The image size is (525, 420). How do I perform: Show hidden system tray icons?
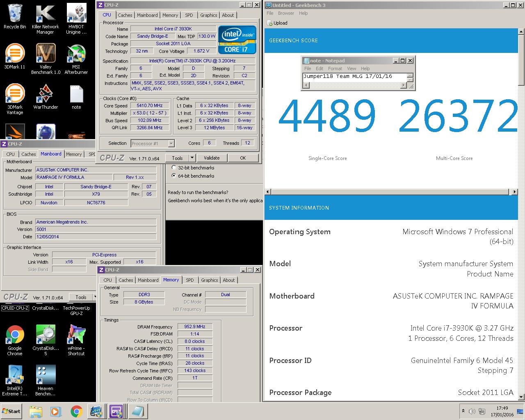click(x=463, y=411)
